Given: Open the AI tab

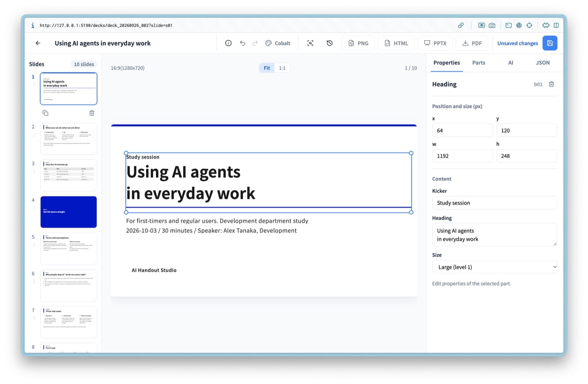Looking at the screenshot, I should (x=510, y=63).
